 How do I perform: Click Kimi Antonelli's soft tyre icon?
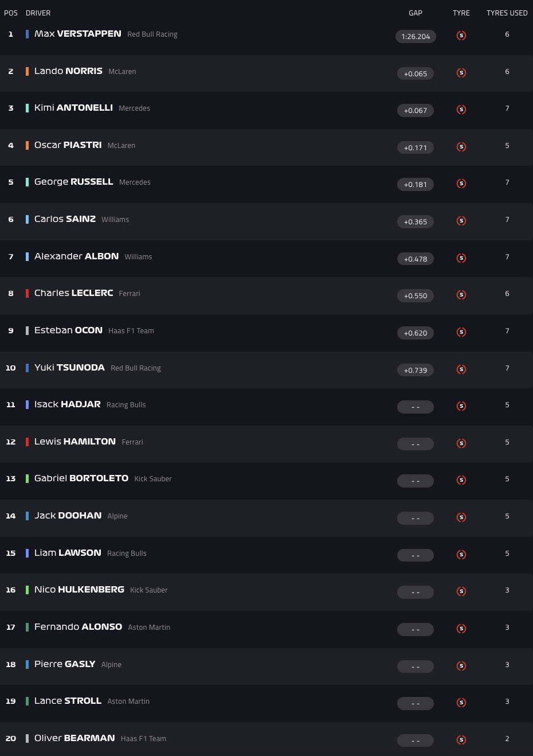click(x=461, y=110)
